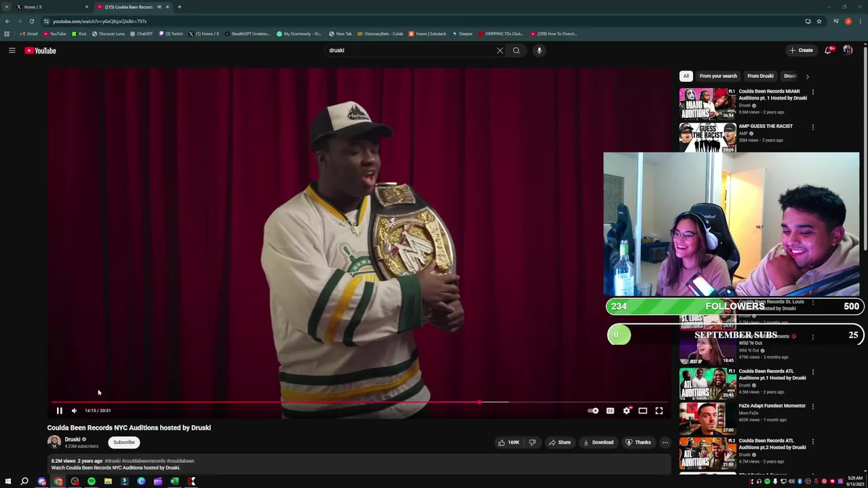The width and height of the screenshot is (868, 488).
Task: Open AMP GUESS THE RACIST video title
Action: (x=766, y=126)
